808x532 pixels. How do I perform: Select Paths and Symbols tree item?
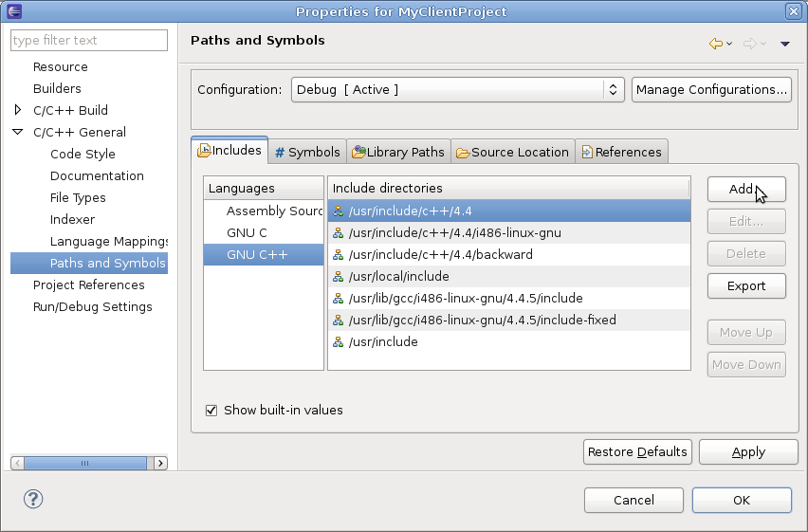(88, 263)
